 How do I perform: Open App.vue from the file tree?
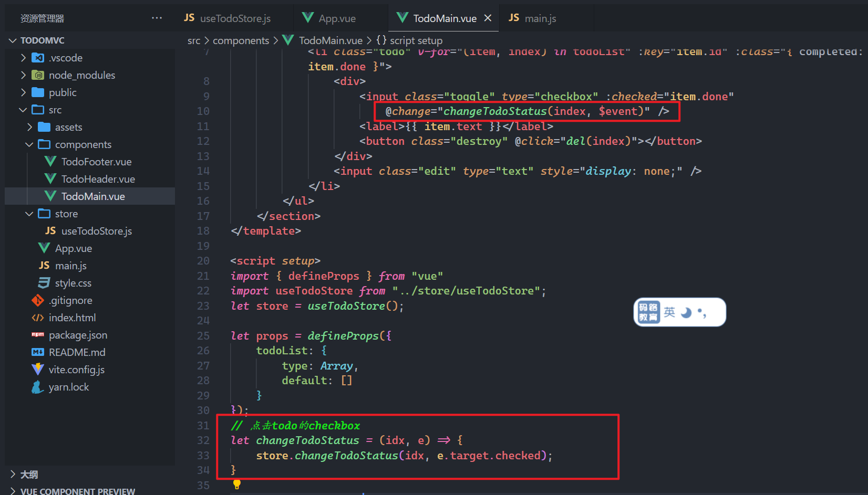74,248
